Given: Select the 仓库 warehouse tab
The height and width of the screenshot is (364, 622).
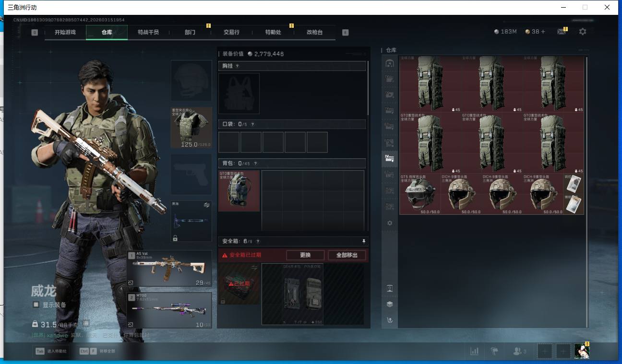Looking at the screenshot, I should (x=107, y=32).
